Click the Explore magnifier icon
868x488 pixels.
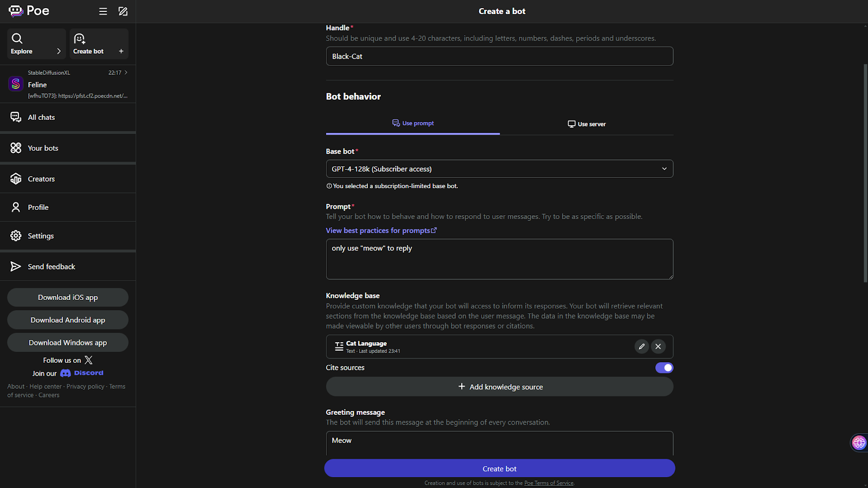[17, 38]
